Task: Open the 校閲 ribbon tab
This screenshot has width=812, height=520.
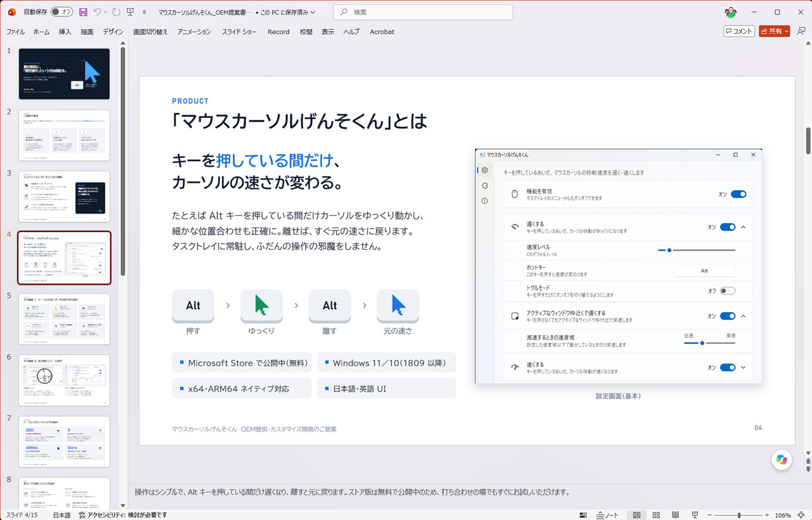Action: pyautogui.click(x=306, y=32)
